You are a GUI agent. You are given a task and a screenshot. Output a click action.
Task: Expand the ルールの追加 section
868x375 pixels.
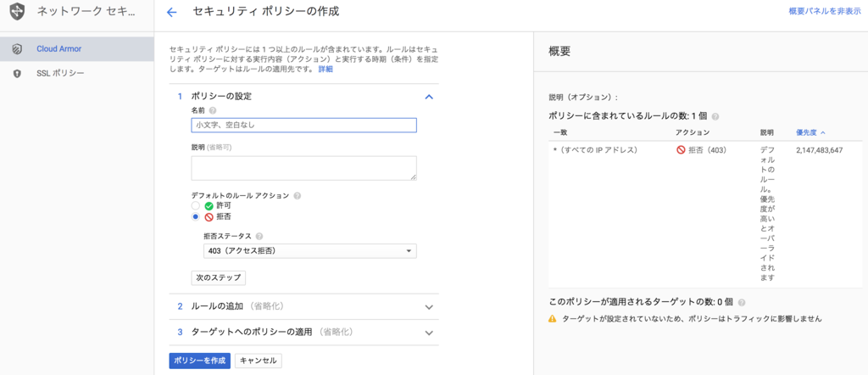pos(429,306)
